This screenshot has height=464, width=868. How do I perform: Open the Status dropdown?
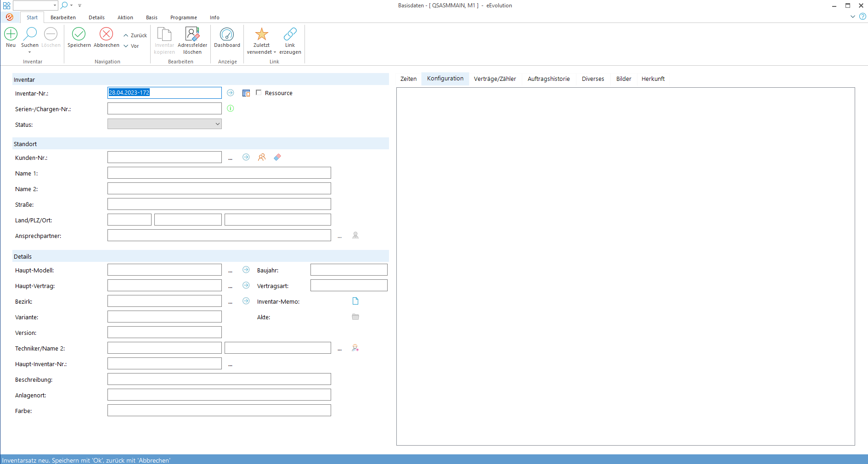coord(164,124)
